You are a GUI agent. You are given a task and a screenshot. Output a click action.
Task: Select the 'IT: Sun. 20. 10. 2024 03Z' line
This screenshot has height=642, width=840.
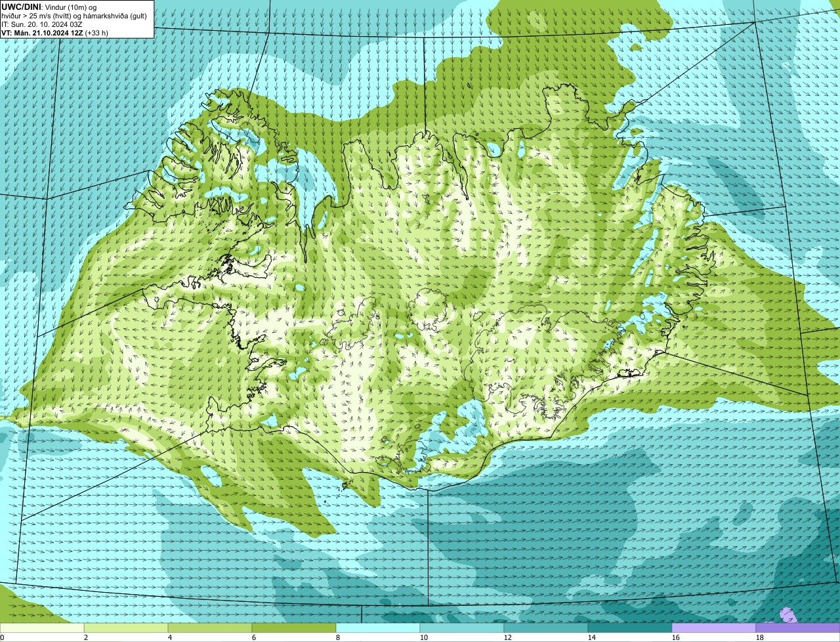tap(42, 24)
